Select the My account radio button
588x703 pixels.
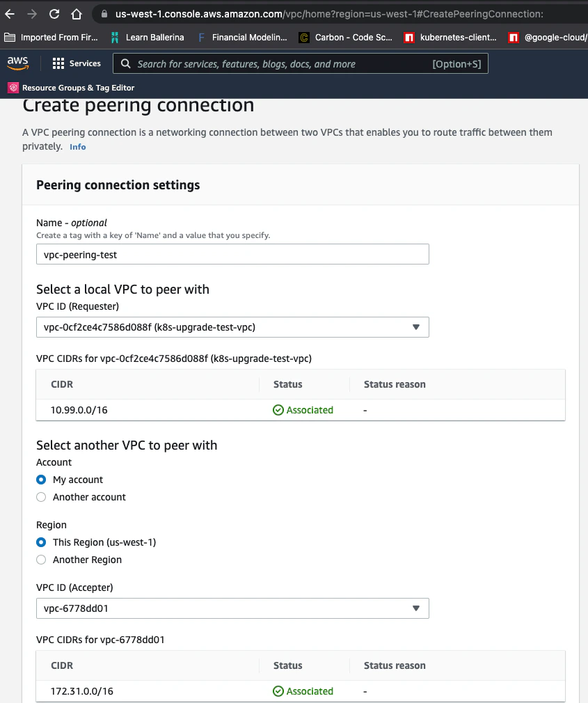tap(41, 480)
